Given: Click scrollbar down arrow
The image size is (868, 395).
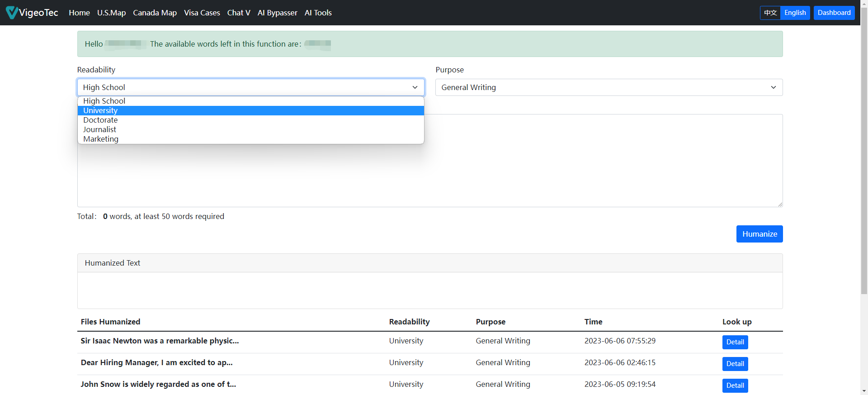Looking at the screenshot, I should click(864, 391).
